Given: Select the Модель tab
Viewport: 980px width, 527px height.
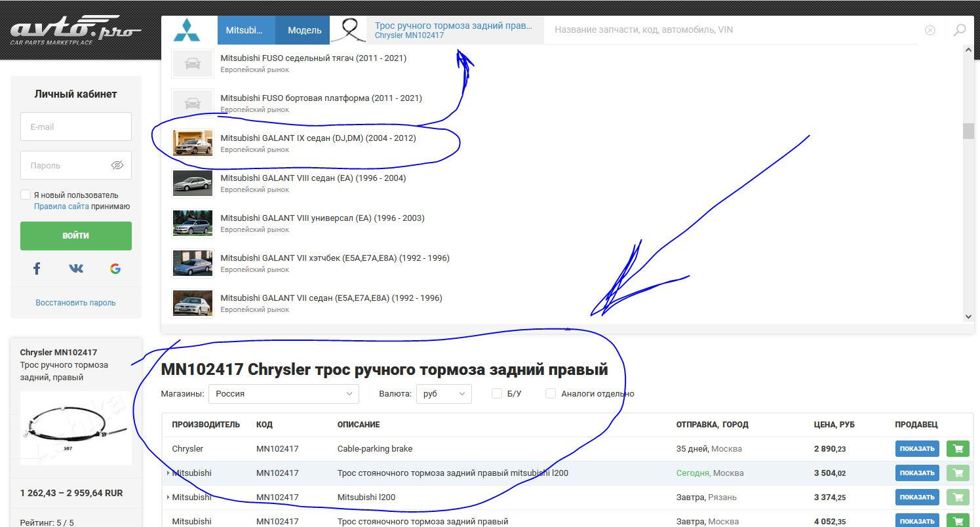Looking at the screenshot, I should tap(304, 30).
